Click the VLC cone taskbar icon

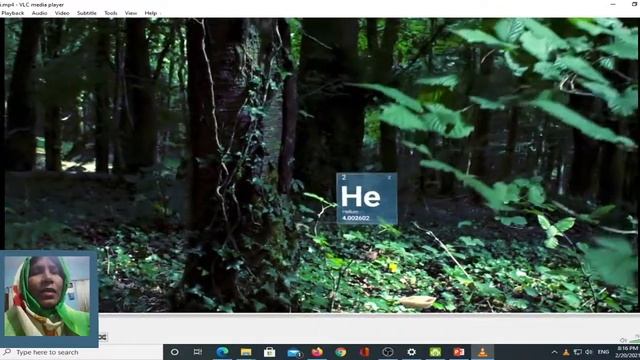pos(483,352)
